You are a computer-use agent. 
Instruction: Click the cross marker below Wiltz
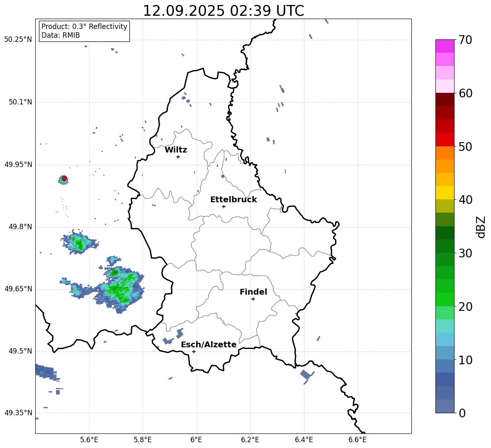click(178, 157)
